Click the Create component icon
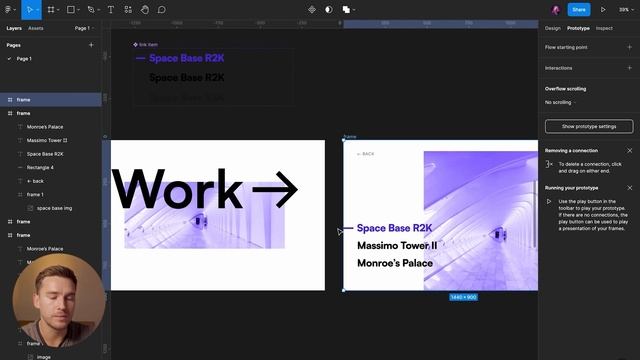 tap(312, 9)
